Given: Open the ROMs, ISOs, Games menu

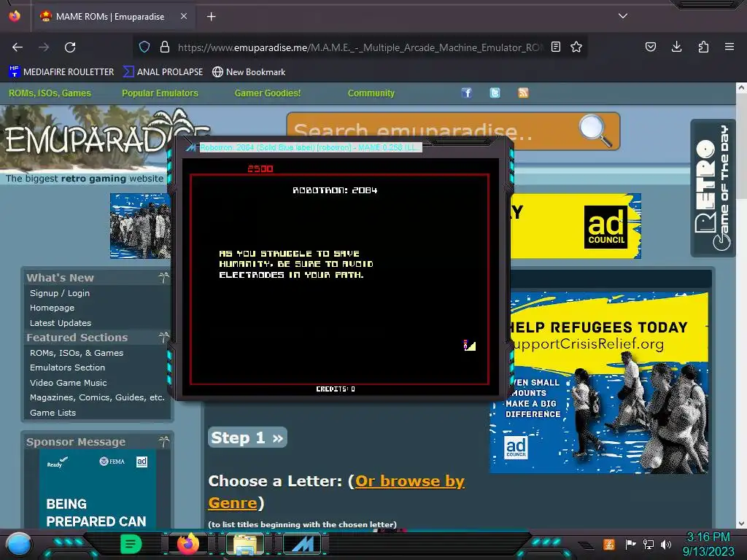Looking at the screenshot, I should pos(50,93).
